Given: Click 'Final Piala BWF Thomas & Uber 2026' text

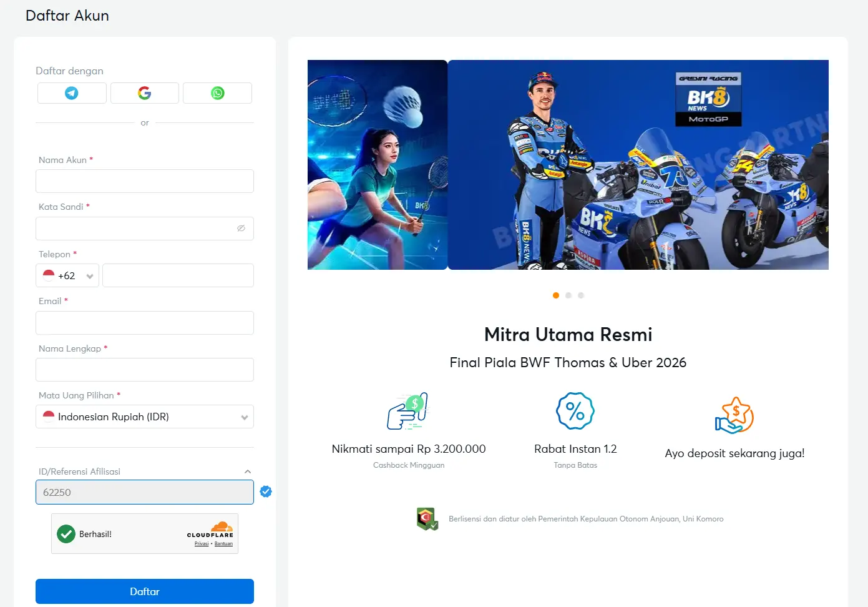Looking at the screenshot, I should tap(568, 363).
